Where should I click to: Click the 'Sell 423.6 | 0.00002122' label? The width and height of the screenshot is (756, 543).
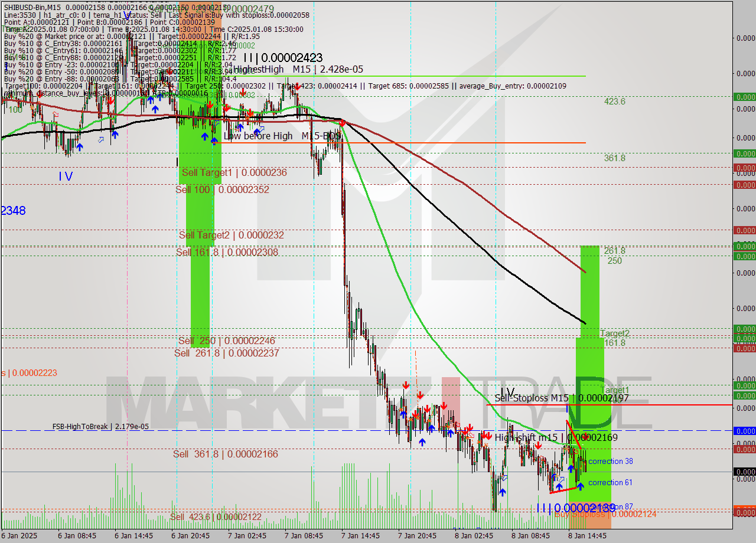pos(216,517)
